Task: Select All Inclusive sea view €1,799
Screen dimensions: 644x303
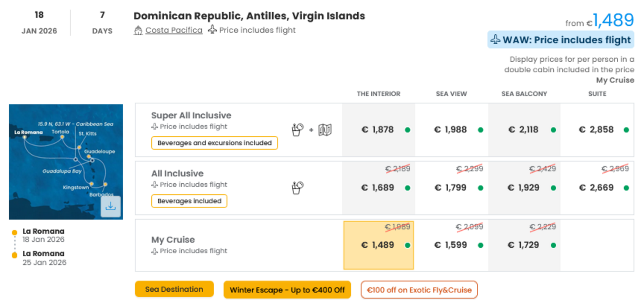Action: click(x=451, y=188)
